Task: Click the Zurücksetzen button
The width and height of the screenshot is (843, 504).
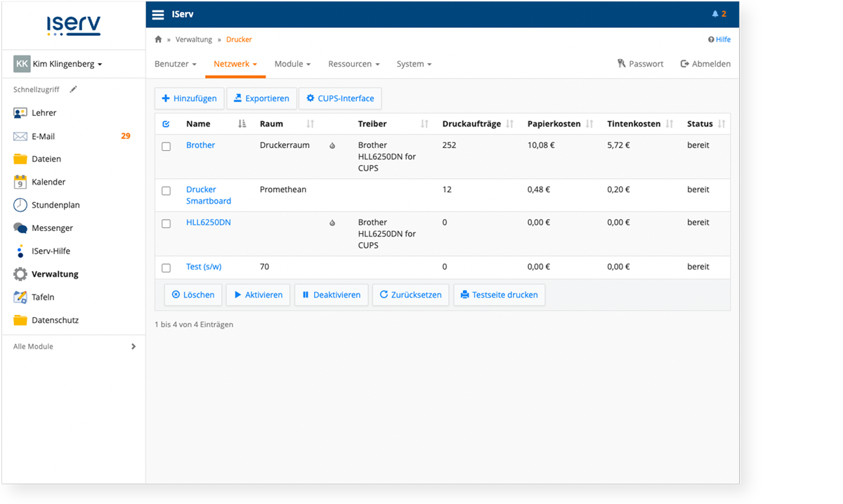Action: [x=410, y=295]
